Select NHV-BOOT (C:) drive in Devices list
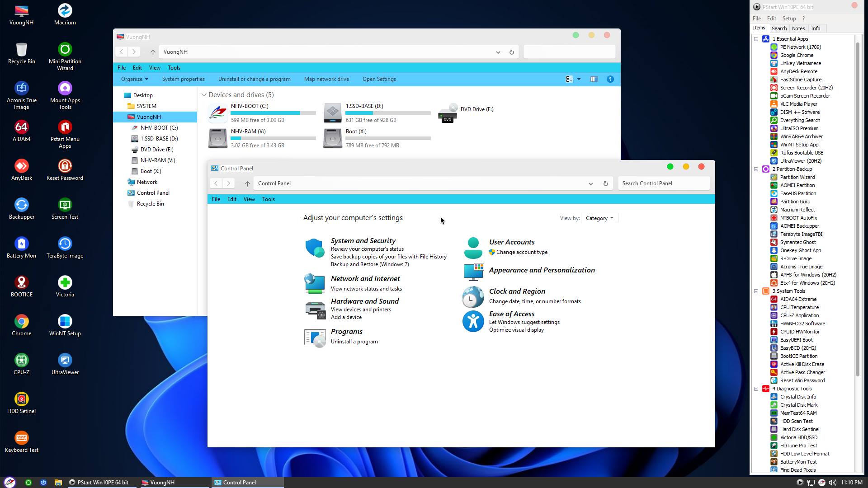The height and width of the screenshot is (488, 868). (x=262, y=113)
